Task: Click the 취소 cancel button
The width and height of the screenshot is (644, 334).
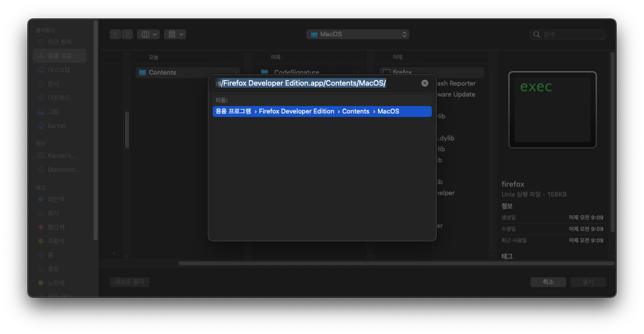Action: click(548, 282)
